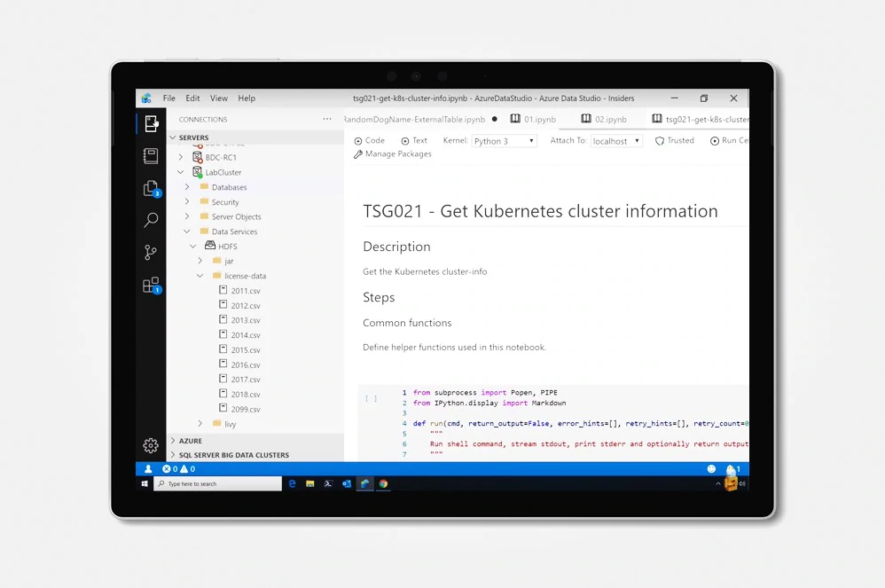Viewport: 885px width, 588px height.
Task: Click the Run Cells button
Action: pos(729,140)
